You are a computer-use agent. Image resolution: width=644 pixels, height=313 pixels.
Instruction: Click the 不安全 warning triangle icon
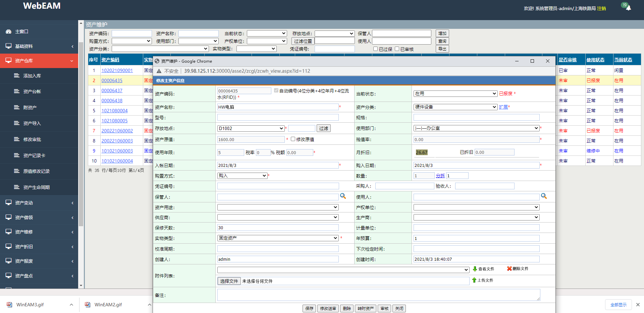pyautogui.click(x=159, y=71)
